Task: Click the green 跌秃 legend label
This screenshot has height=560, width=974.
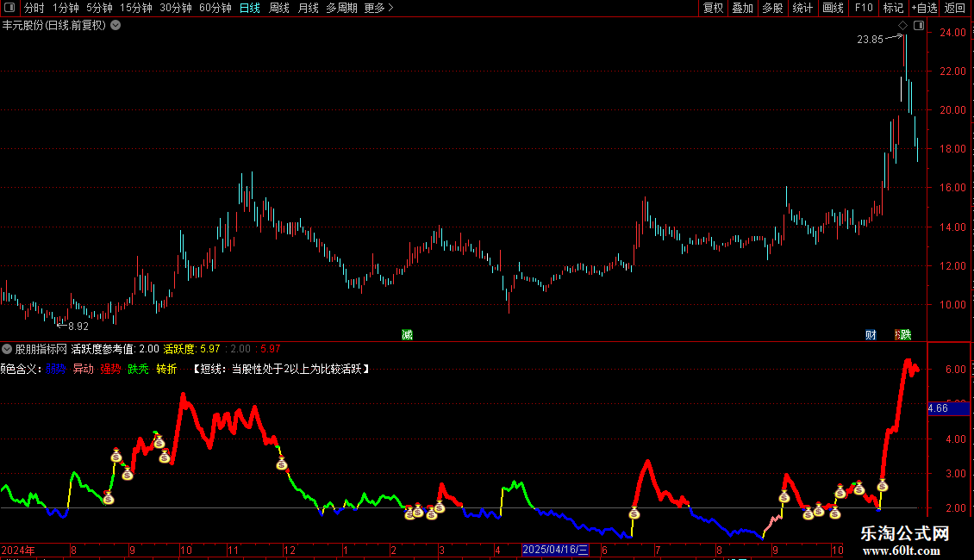Action: coord(138,369)
